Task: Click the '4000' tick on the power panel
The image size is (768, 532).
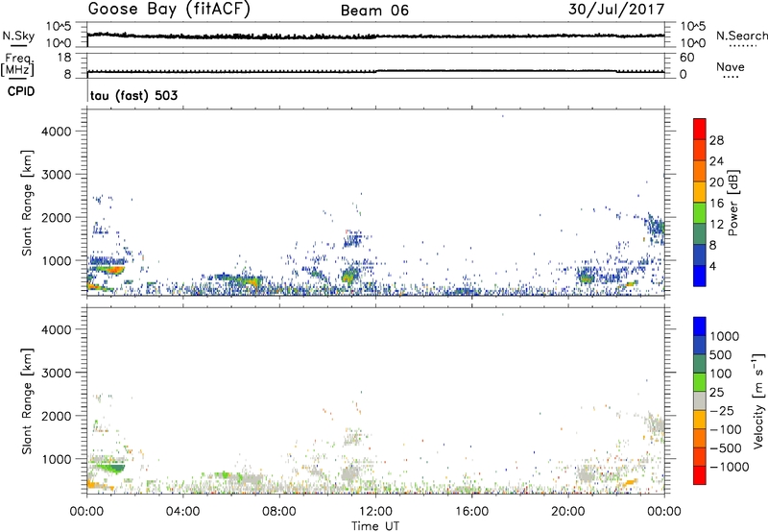Action: click(56, 132)
